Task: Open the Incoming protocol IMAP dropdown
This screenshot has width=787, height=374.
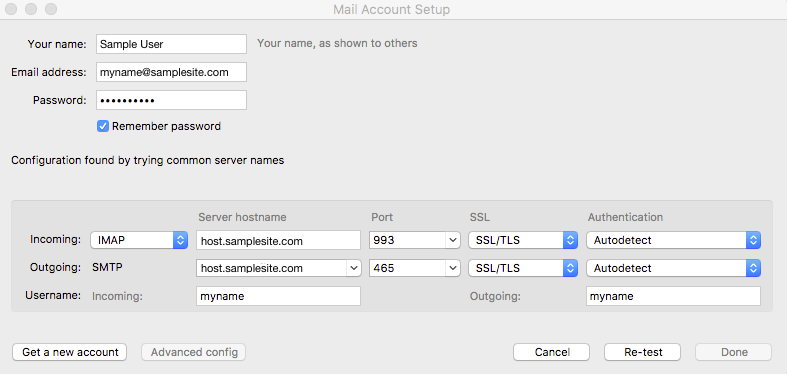Action: point(139,240)
